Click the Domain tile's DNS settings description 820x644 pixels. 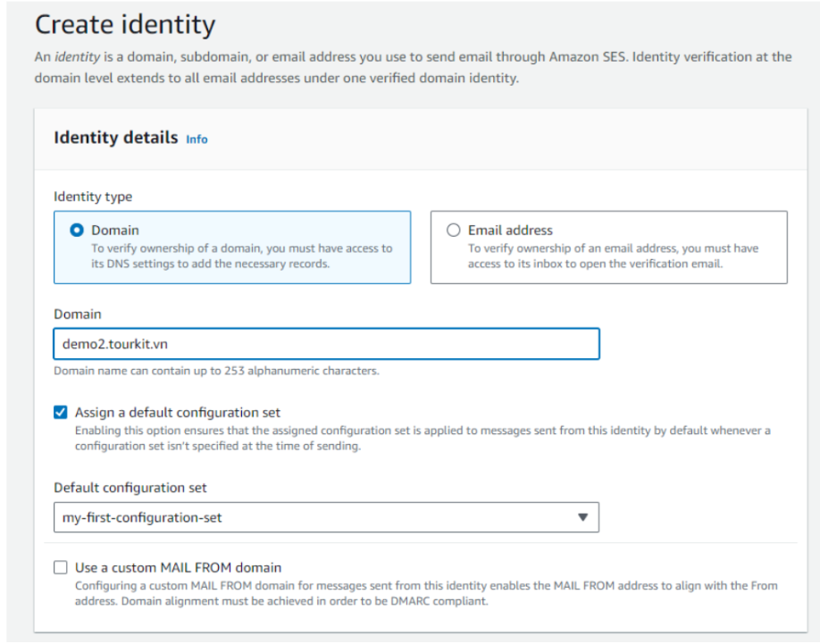tap(241, 256)
